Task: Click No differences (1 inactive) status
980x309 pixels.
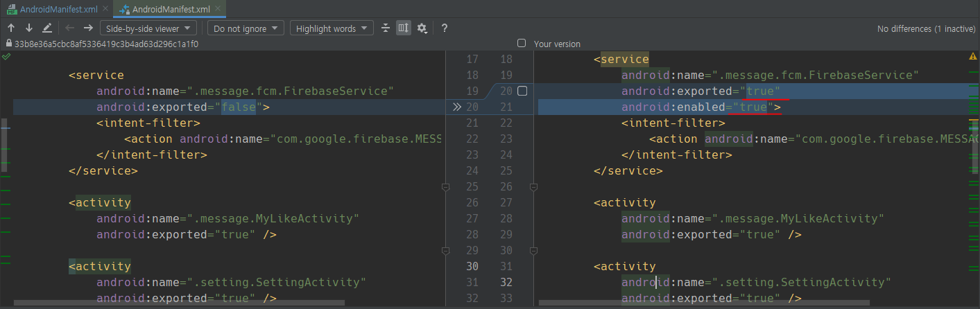Action: pos(926,28)
